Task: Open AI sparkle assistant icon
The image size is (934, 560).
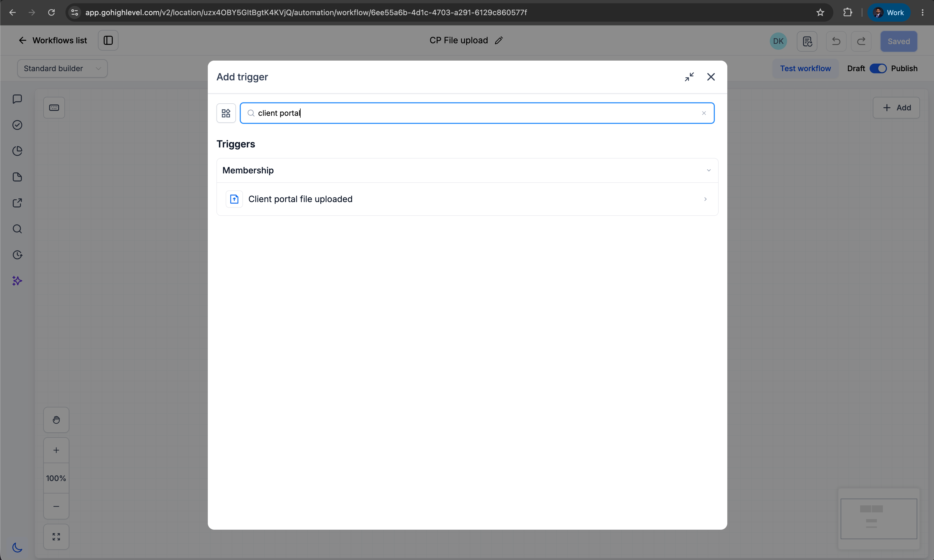Action: pos(17,281)
